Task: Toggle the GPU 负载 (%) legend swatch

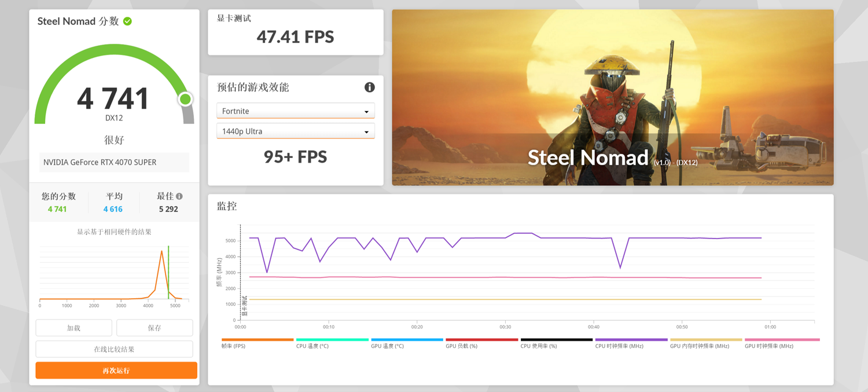Action: pos(481,340)
